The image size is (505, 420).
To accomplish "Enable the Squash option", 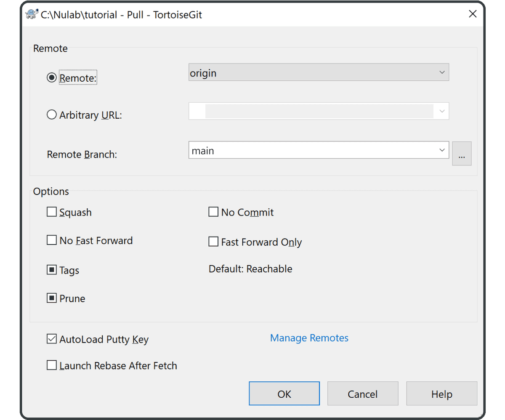I will (x=51, y=212).
